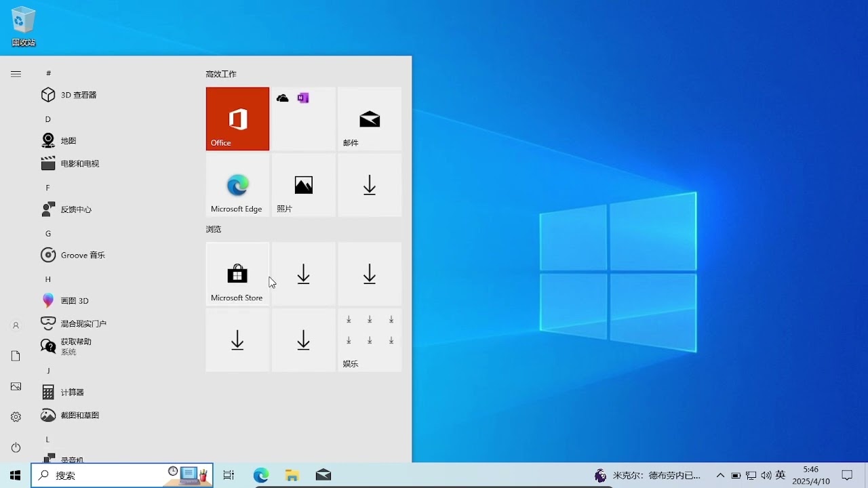868x488 pixels.
Task: Click the Windows Start button
Action: point(16,475)
